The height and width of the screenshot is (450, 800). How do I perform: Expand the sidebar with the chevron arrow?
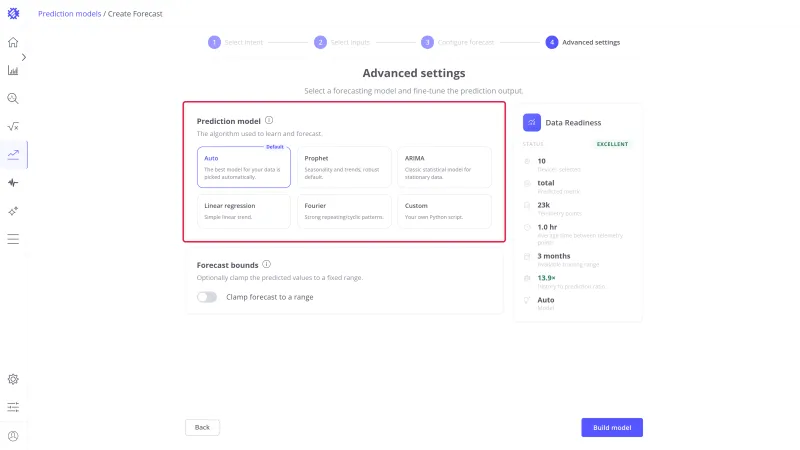24,57
